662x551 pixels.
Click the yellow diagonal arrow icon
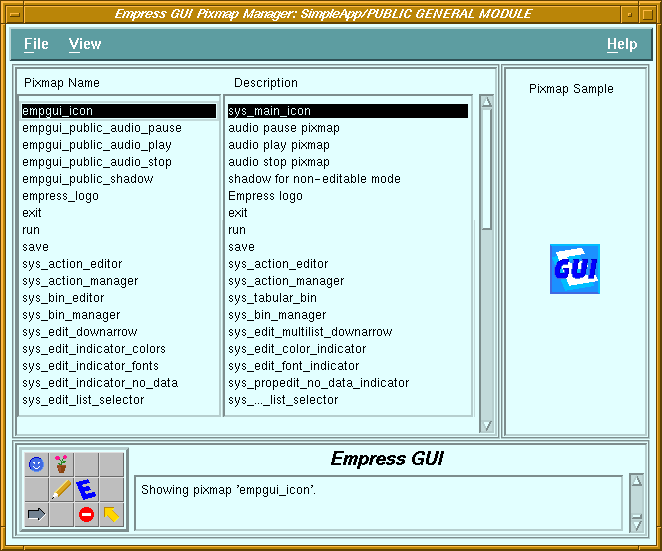(x=111, y=514)
